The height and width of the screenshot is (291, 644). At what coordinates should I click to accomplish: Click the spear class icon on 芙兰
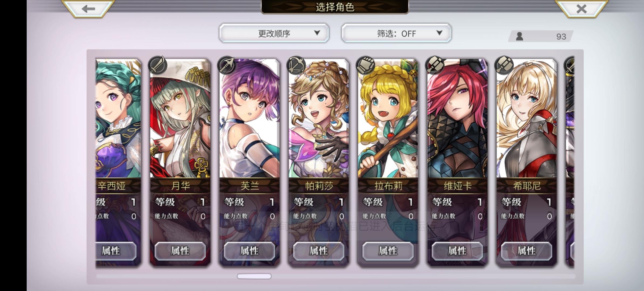227,65
